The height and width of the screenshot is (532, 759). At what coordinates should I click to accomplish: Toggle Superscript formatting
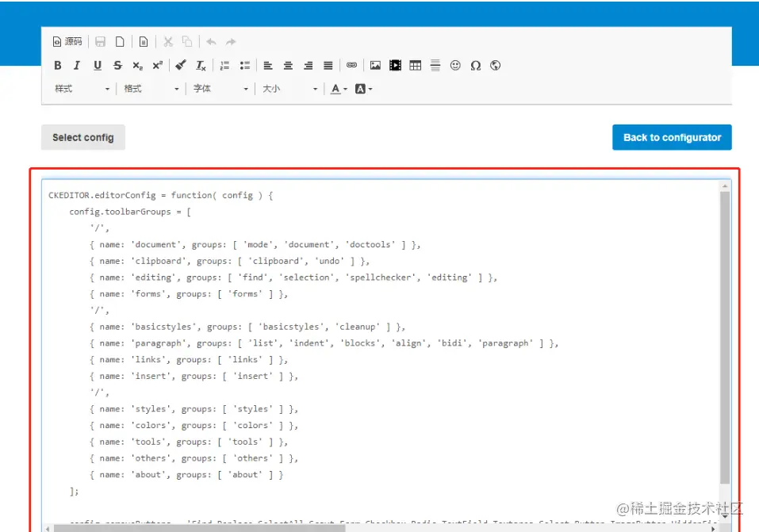click(157, 65)
